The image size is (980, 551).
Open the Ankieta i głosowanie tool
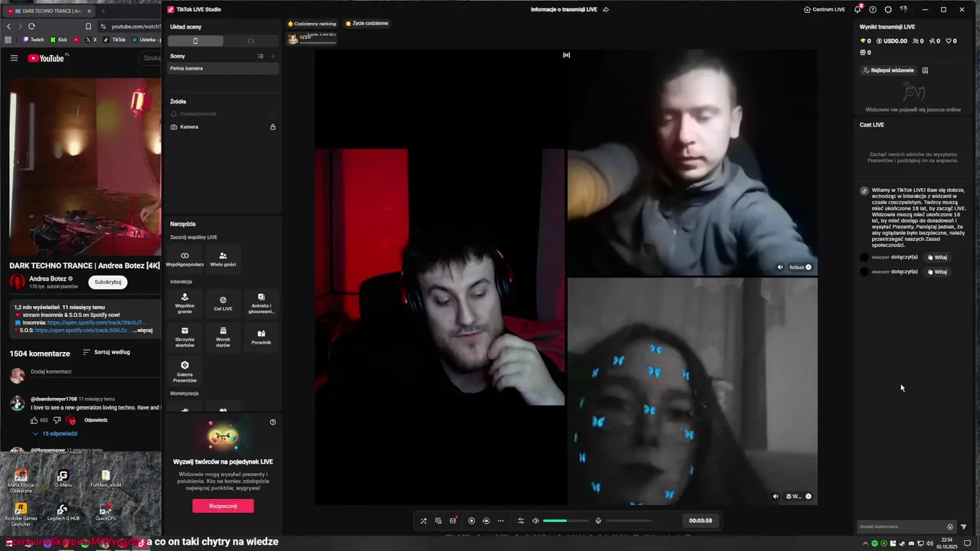pos(261,303)
